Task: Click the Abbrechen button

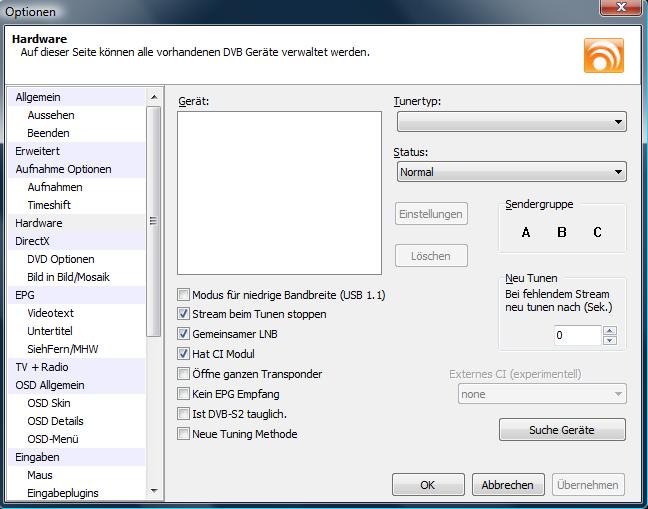Action: (x=508, y=485)
